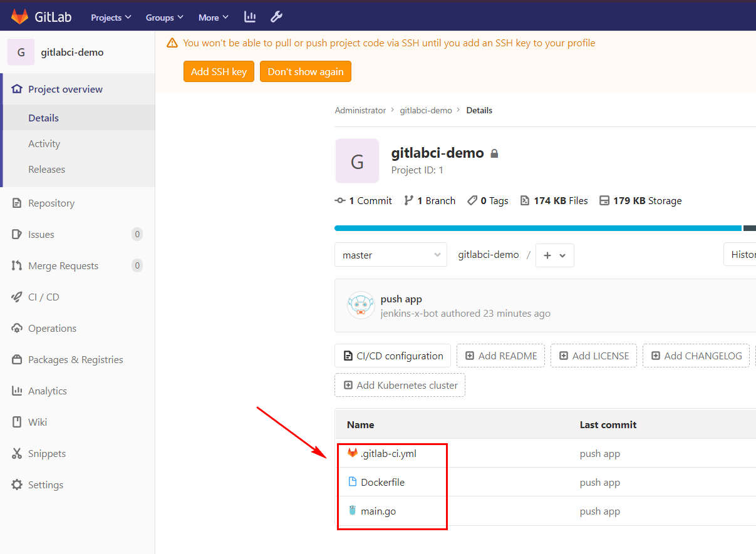Select Details in sidebar
This screenshot has height=554, width=756.
point(43,118)
